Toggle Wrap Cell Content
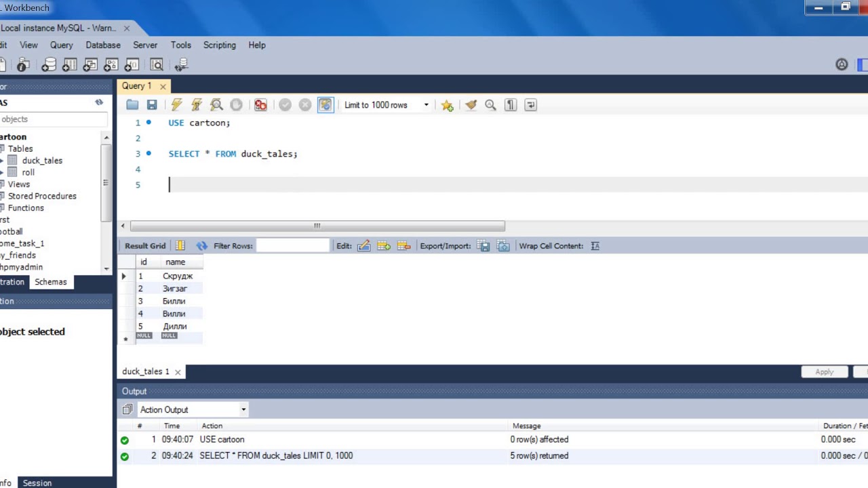 click(x=595, y=246)
